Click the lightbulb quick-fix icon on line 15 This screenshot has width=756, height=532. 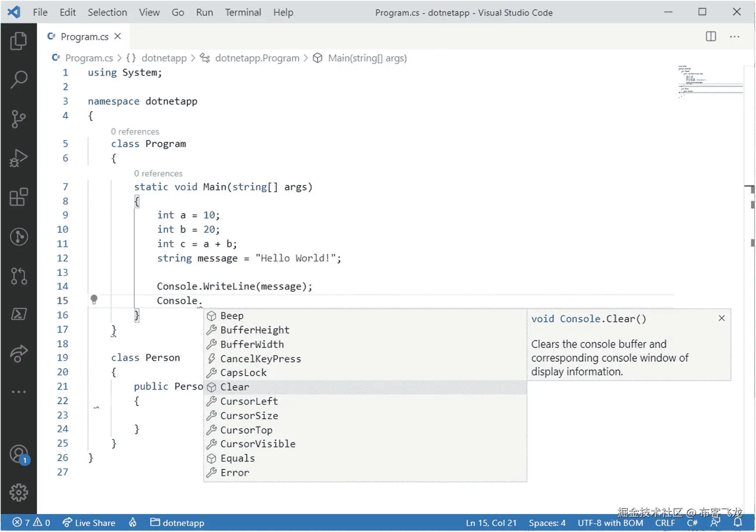pyautogui.click(x=94, y=300)
